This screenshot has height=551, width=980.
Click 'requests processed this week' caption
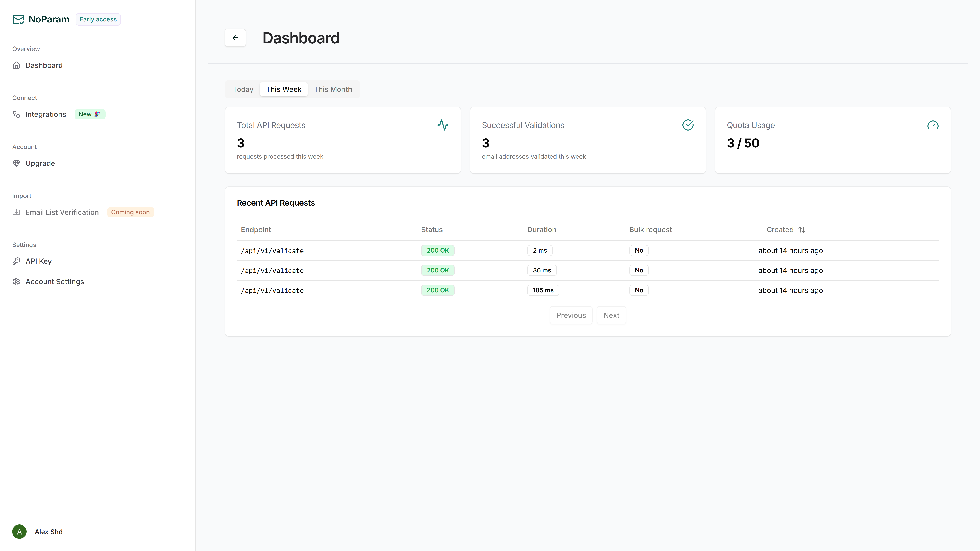[x=280, y=157]
